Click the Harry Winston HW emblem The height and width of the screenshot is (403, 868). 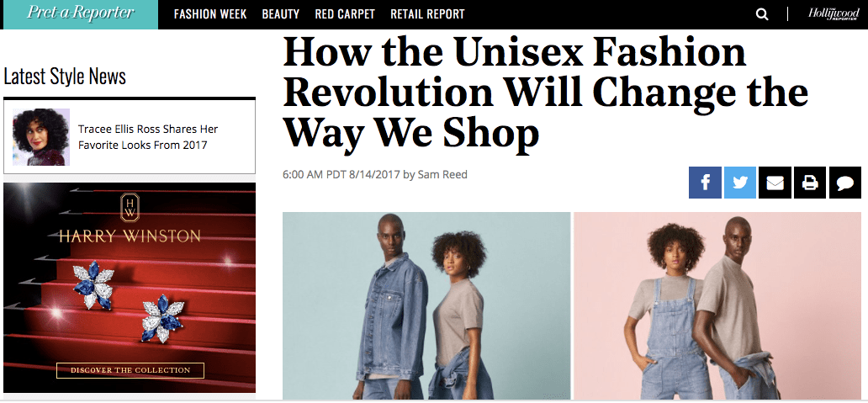click(130, 208)
